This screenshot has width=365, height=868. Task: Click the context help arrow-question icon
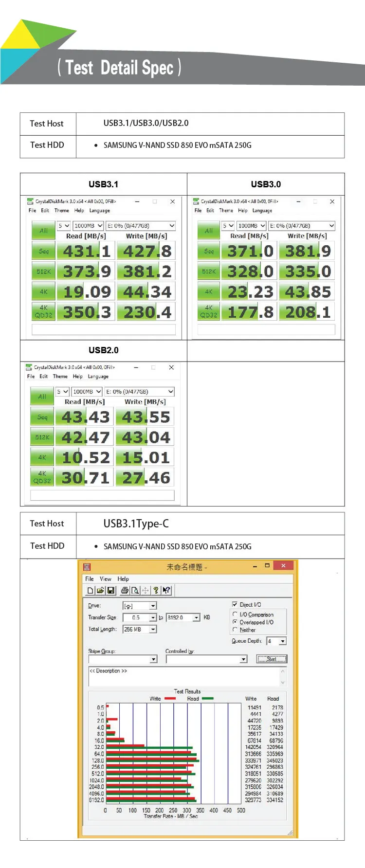[166, 590]
